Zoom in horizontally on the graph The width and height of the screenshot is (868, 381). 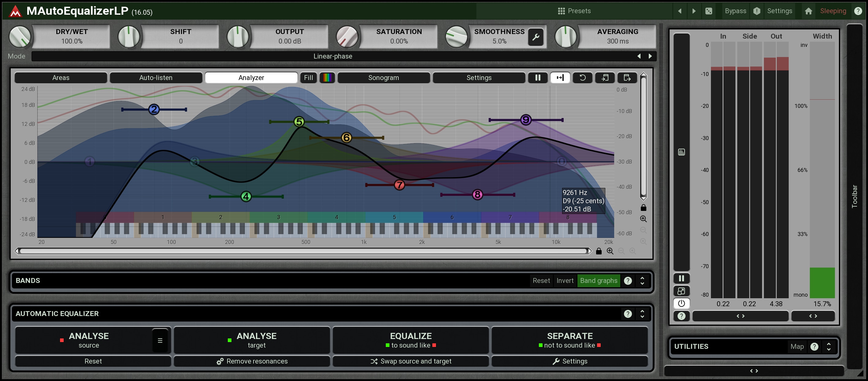click(610, 251)
